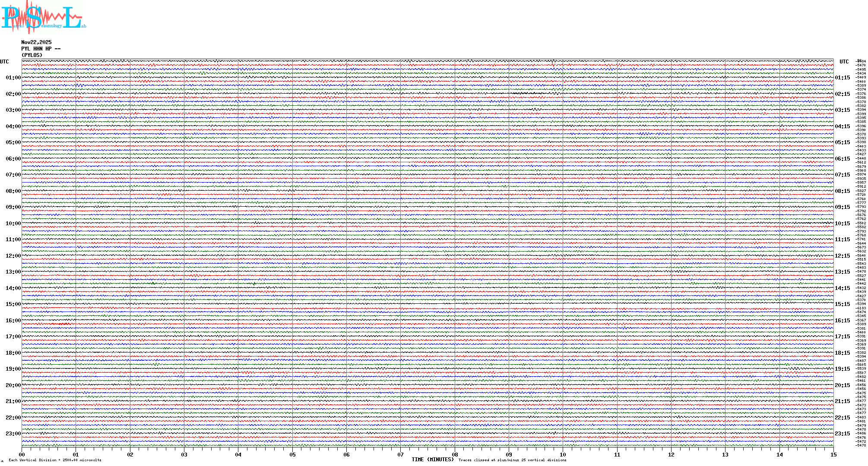Click the 00 minute tick label
This screenshot has height=466, width=868.
pyautogui.click(x=22, y=454)
